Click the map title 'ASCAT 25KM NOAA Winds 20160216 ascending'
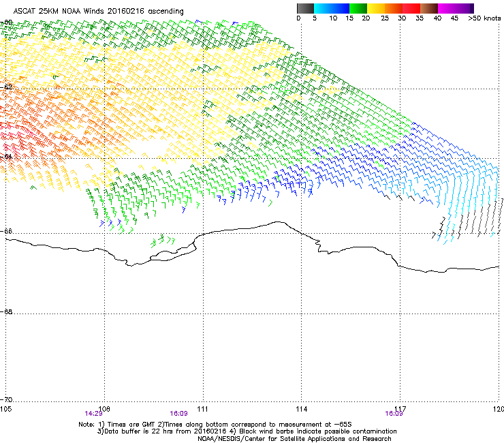The image size is (504, 443). click(x=98, y=12)
